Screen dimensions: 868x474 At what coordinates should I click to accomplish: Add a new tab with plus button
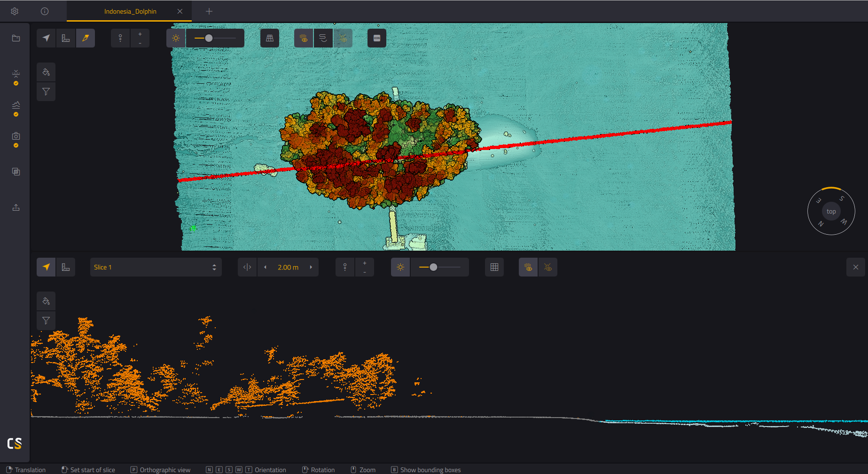[209, 11]
